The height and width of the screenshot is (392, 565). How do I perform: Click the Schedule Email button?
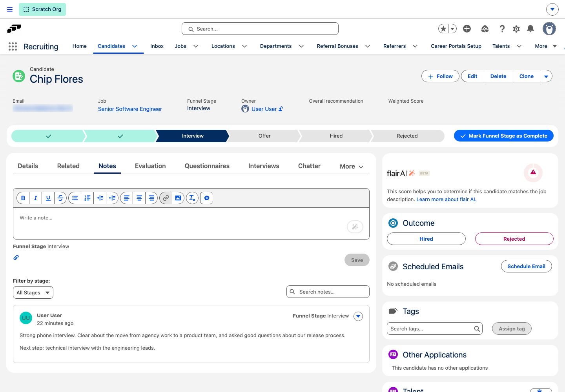(x=527, y=267)
